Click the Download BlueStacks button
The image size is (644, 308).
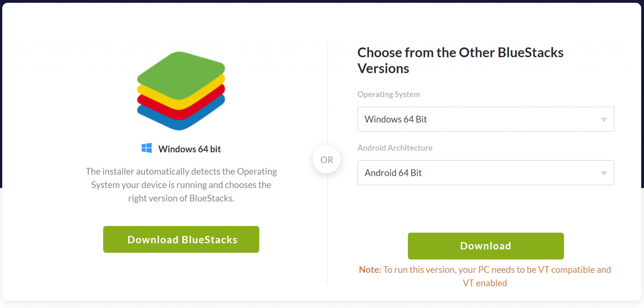[x=181, y=239]
